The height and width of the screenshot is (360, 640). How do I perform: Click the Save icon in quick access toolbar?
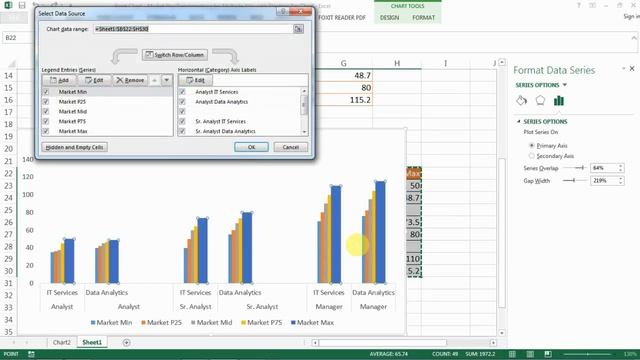point(22,5)
